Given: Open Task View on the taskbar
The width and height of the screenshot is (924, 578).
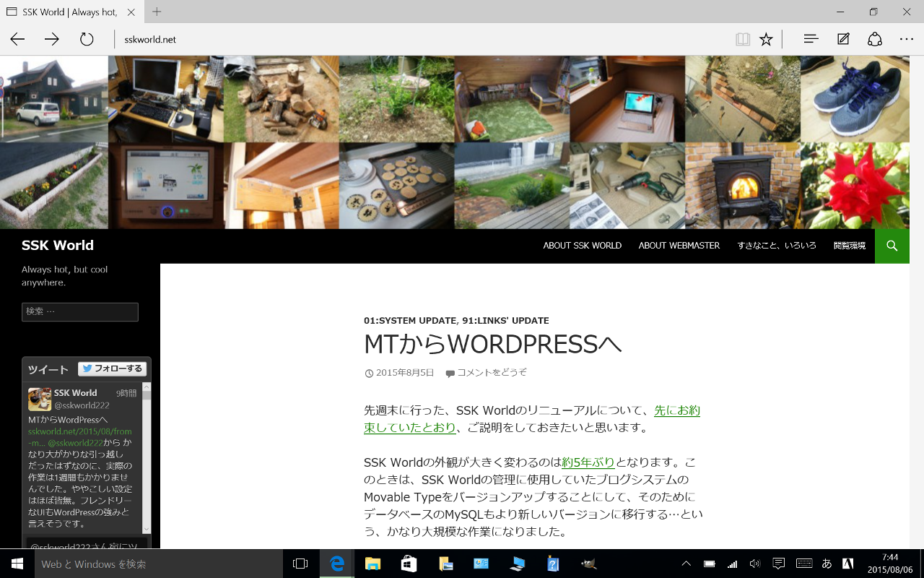Looking at the screenshot, I should 300,564.
